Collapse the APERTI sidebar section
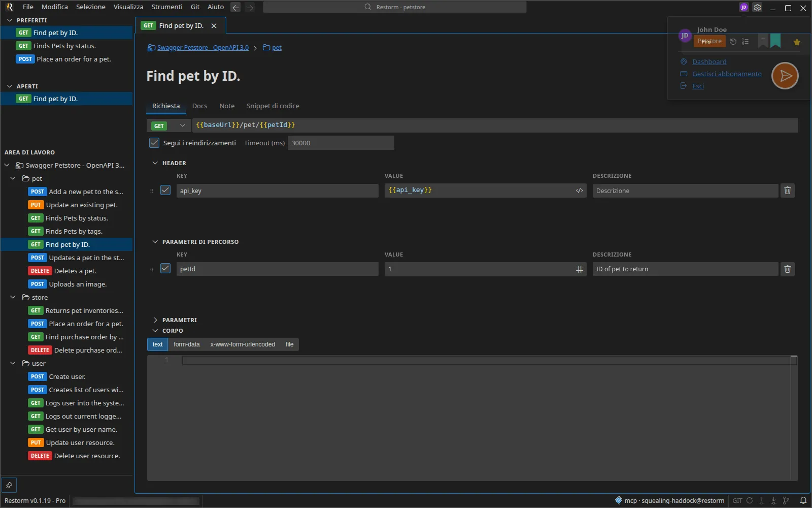This screenshot has width=812, height=508. pos(9,86)
